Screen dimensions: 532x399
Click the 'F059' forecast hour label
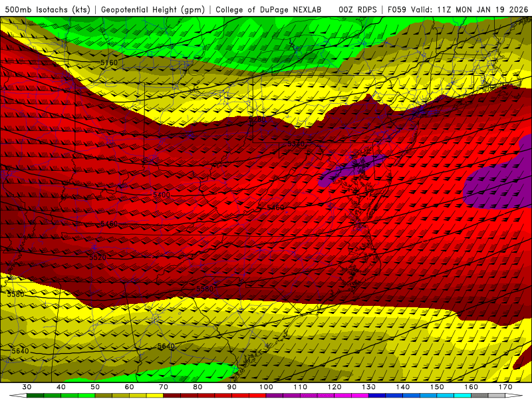coord(396,9)
